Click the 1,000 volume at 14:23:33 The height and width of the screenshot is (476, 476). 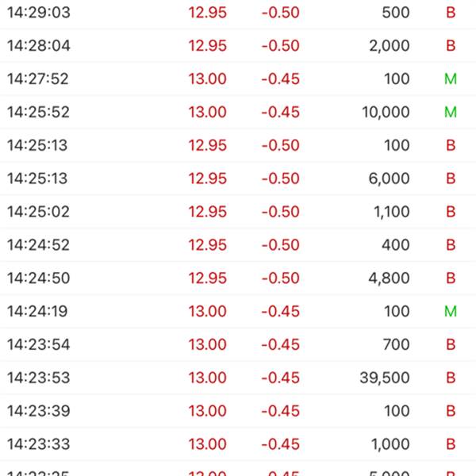[390, 444]
